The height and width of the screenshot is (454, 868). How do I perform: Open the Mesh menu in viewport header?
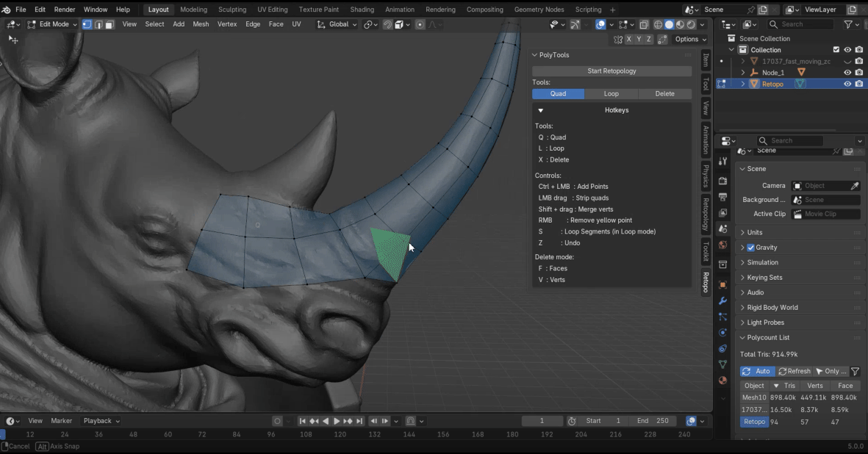201,24
